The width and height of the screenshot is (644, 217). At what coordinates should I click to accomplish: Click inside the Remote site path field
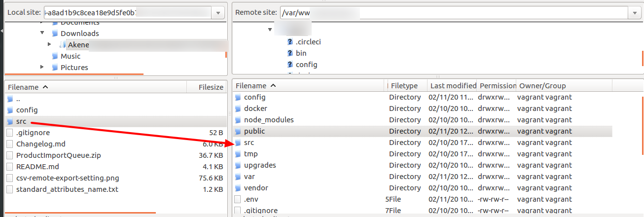(444, 12)
